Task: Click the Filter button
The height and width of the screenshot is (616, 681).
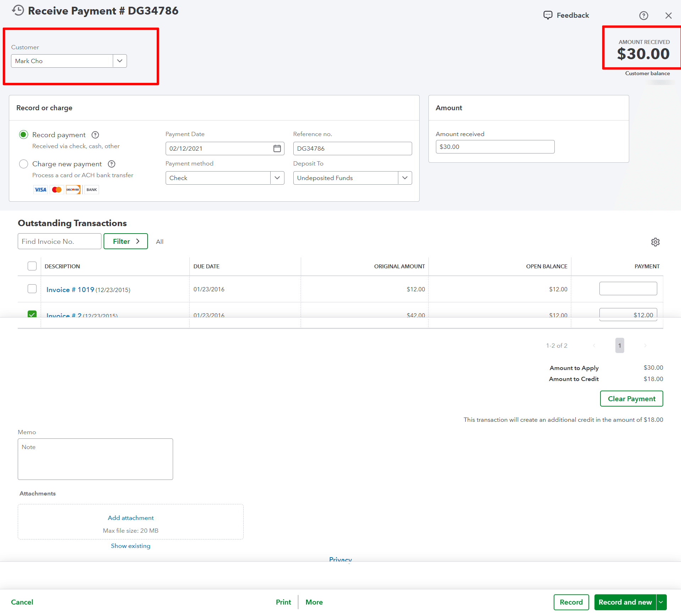Action: [126, 241]
